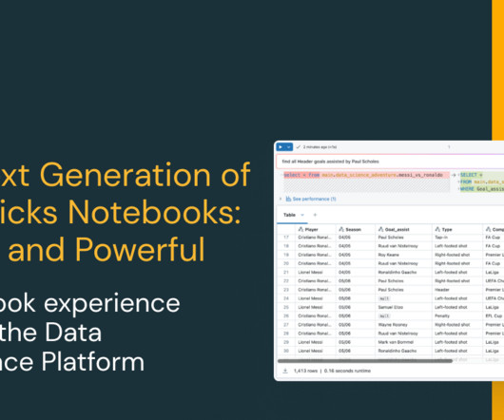Add a new visualization with plus icon
The height and width of the screenshot is (420, 504).
[x=315, y=215]
